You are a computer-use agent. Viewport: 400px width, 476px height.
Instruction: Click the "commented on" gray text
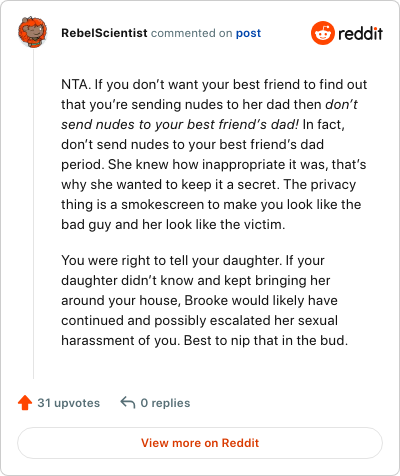pos(191,33)
